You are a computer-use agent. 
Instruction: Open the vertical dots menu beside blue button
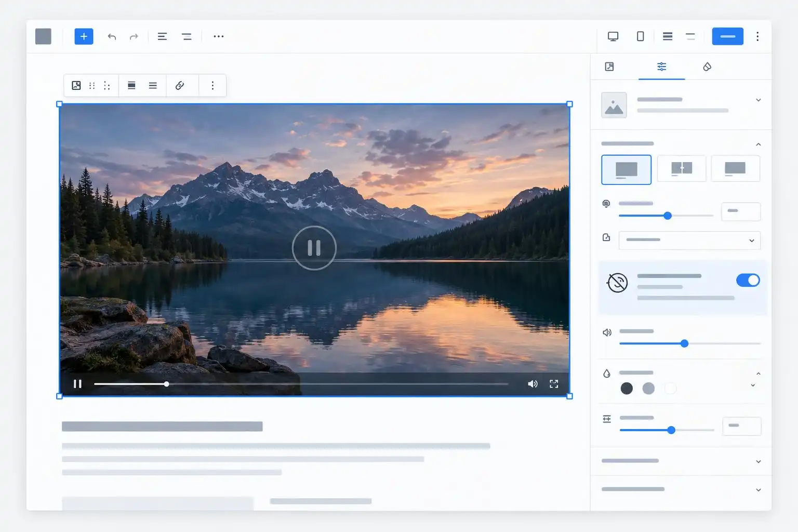(x=757, y=36)
